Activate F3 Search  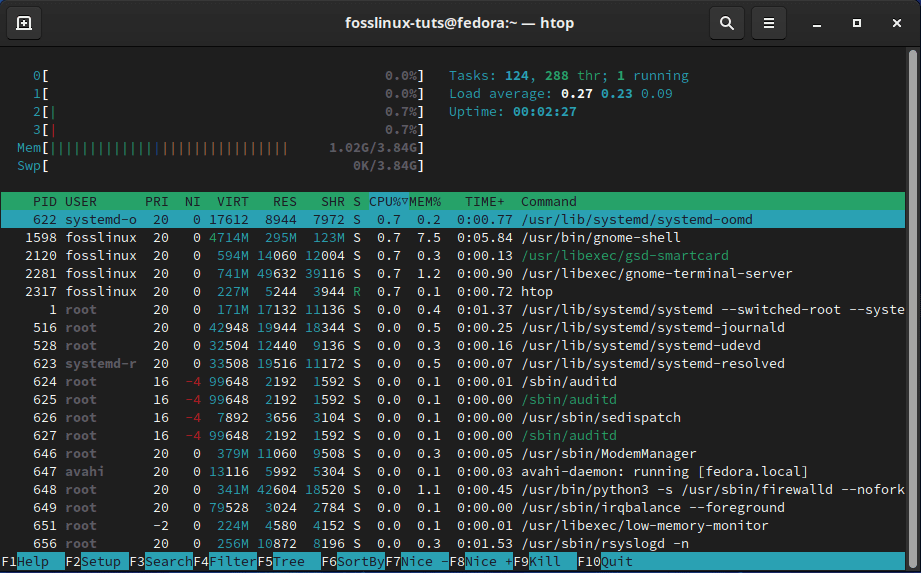click(161, 562)
